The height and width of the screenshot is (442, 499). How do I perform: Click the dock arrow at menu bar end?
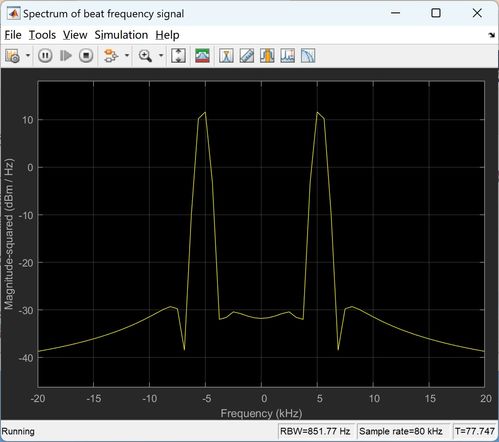pyautogui.click(x=492, y=35)
